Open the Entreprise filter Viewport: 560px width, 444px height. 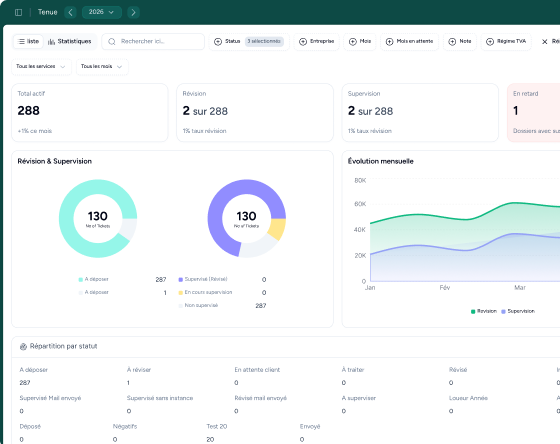tap(316, 41)
